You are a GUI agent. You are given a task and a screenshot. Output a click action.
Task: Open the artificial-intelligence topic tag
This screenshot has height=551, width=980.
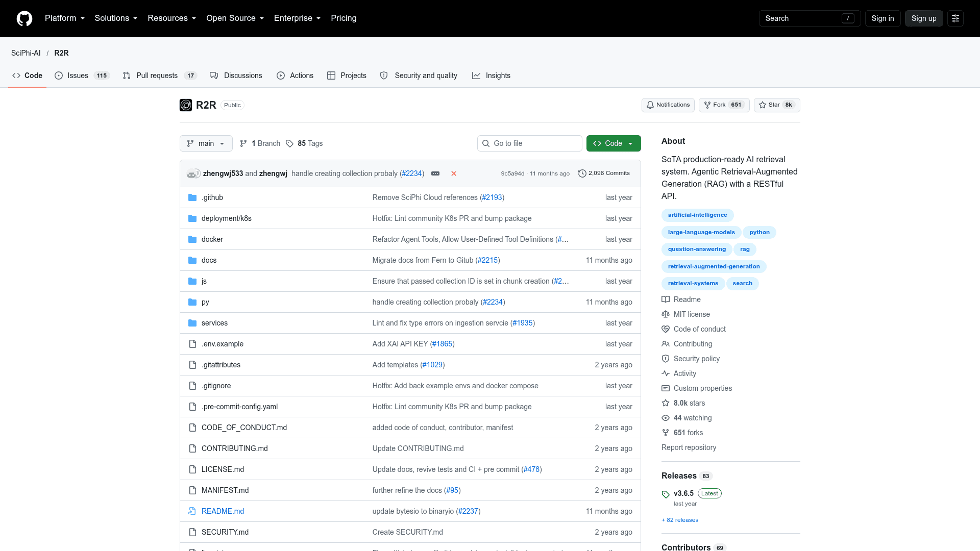click(x=697, y=215)
